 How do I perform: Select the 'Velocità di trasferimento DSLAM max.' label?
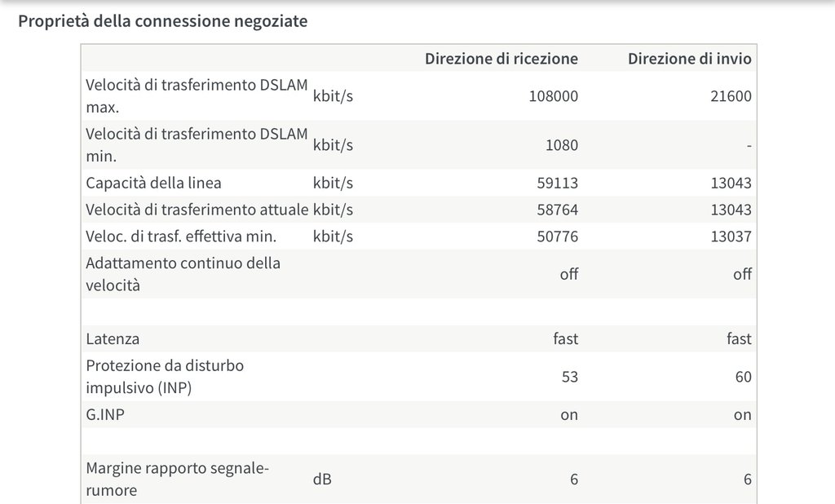(x=197, y=96)
